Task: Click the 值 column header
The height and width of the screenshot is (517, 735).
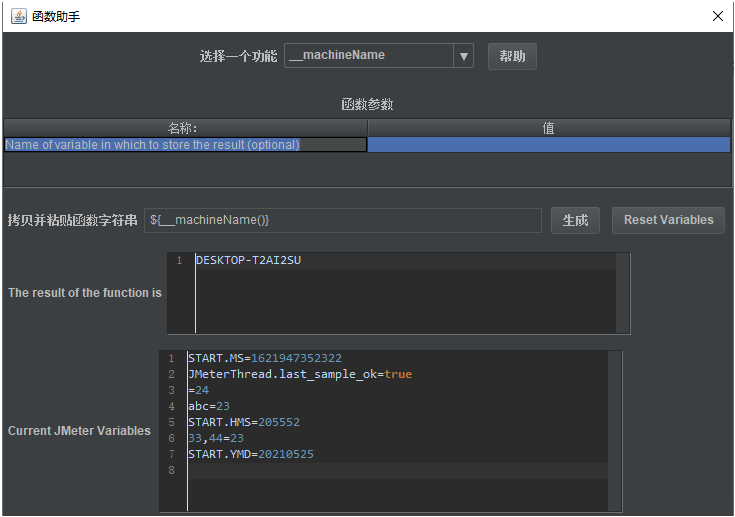Action: [548, 128]
